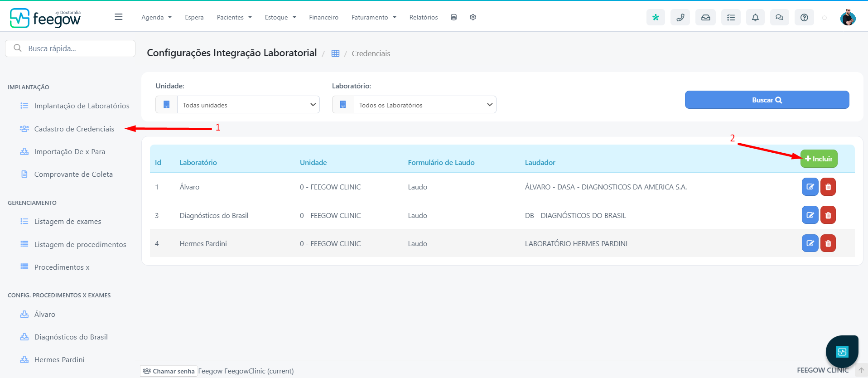The image size is (868, 378).
Task: Open the floating Feegow chat widget
Action: 842,352
